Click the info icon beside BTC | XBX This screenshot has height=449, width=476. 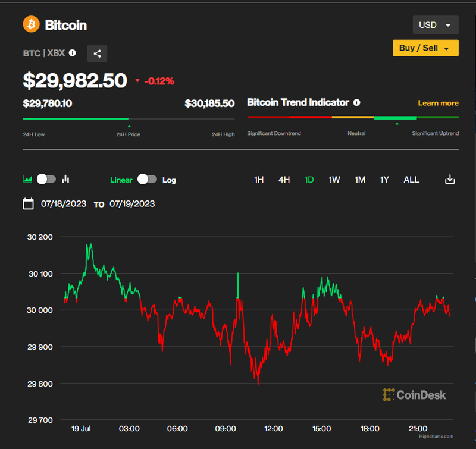pyautogui.click(x=73, y=53)
